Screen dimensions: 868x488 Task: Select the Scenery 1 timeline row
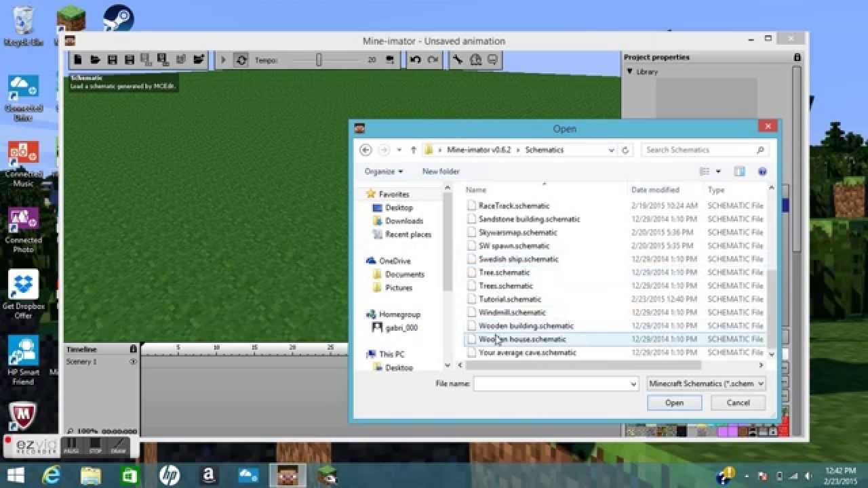tap(101, 362)
